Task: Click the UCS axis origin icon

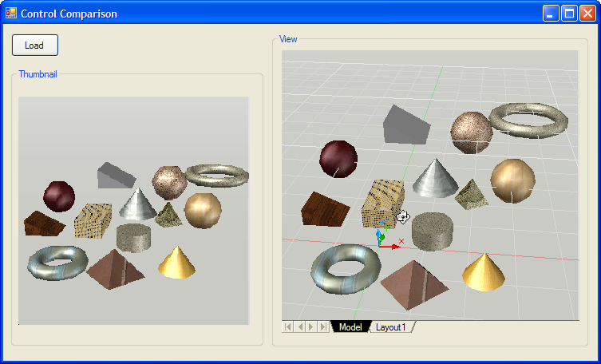Action: [x=382, y=243]
